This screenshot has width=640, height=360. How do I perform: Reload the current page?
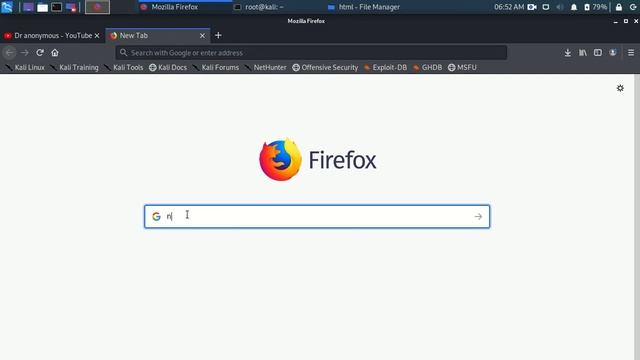(x=40, y=53)
